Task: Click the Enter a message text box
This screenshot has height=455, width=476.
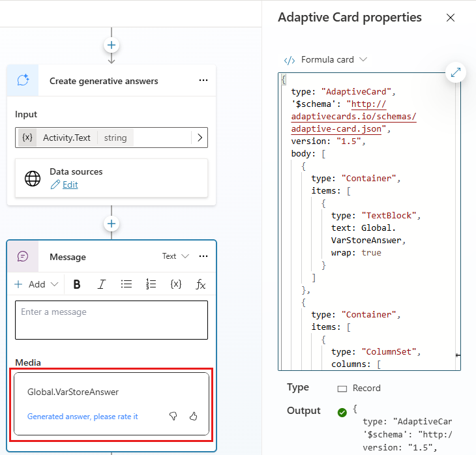Action: 112,320
